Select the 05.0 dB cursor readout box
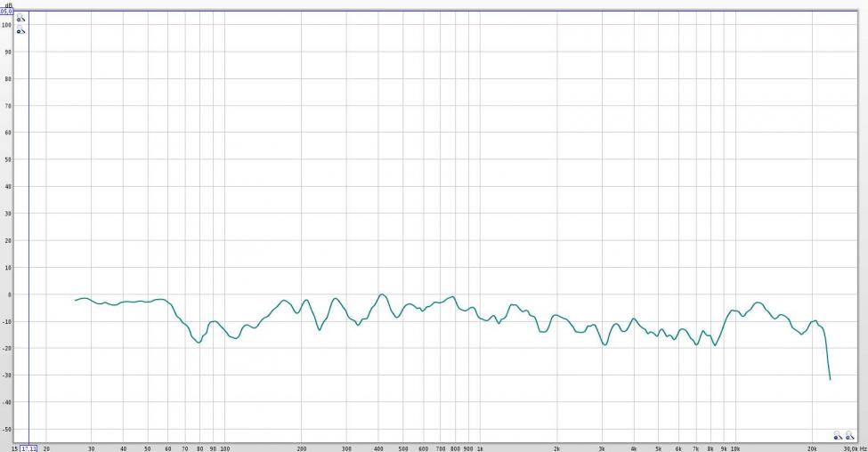 (x=6, y=11)
